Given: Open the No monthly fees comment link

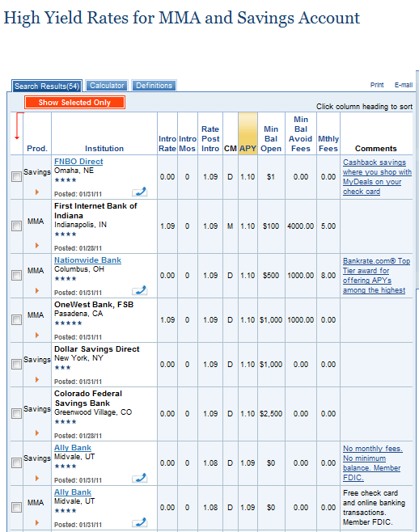Looking at the screenshot, I should [x=372, y=463].
